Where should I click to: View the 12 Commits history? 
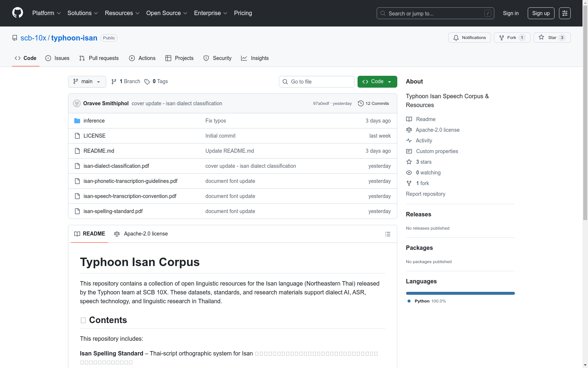[373, 103]
